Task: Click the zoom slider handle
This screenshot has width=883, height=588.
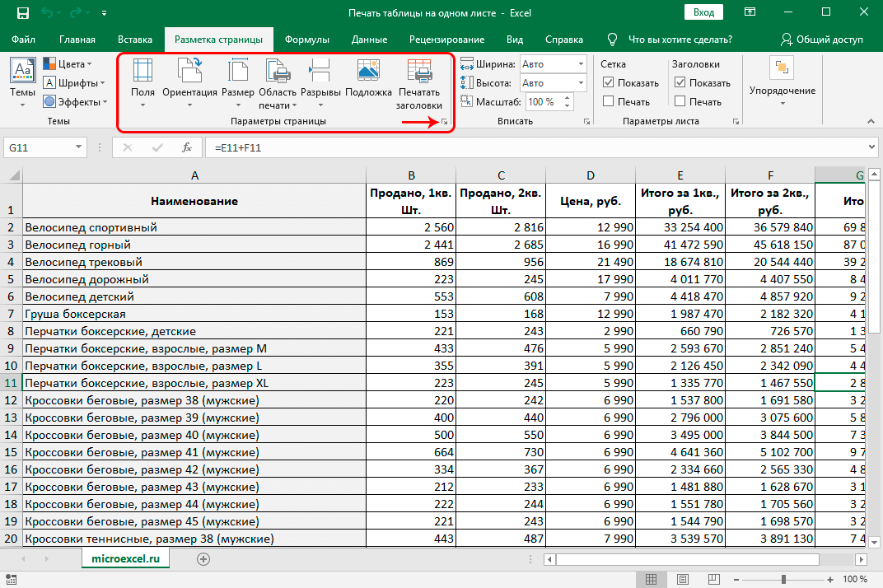Action: (x=783, y=579)
